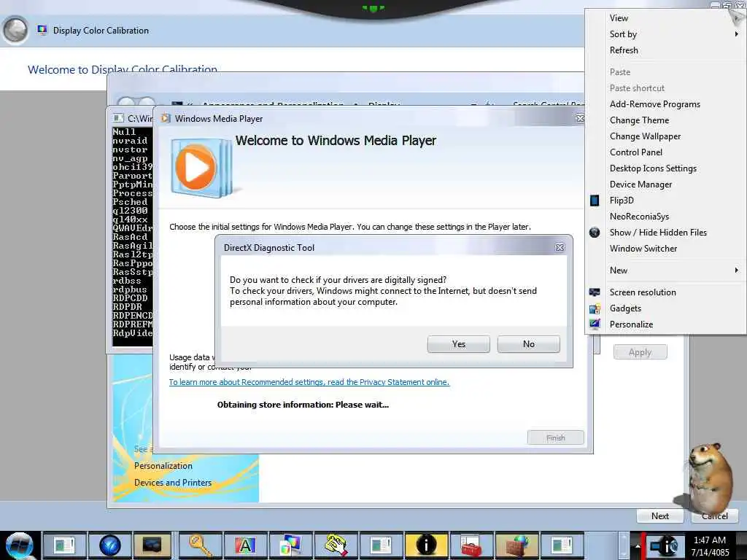Answer Yes in DirectX Diagnostic Tool
Image resolution: width=747 pixels, height=560 pixels.
pos(458,344)
